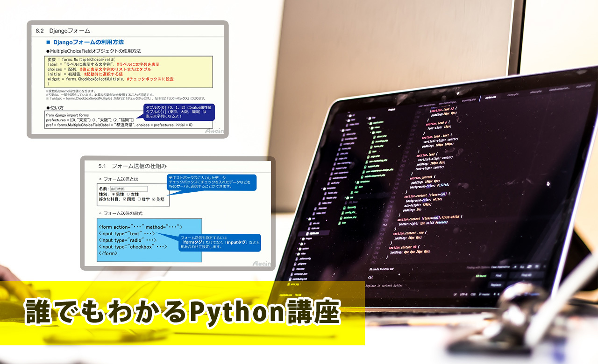The image size is (598, 364).
Task: Uncheck the 英語 checkbox
Action: click(154, 199)
